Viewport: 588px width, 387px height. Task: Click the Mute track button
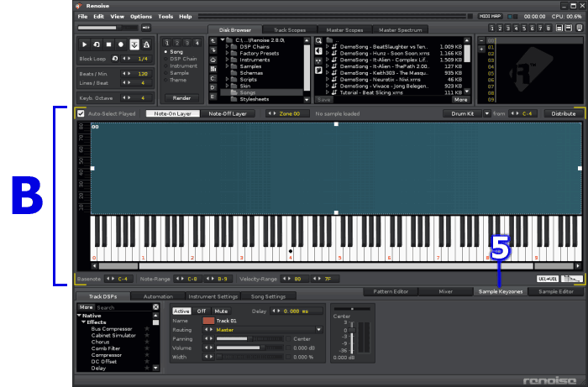coord(221,311)
